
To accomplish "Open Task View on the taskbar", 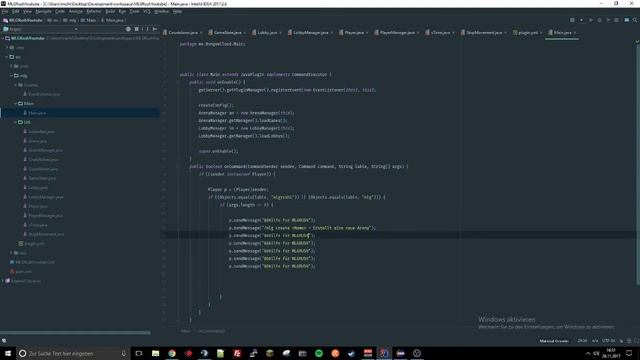I will pyautogui.click(x=139, y=353).
